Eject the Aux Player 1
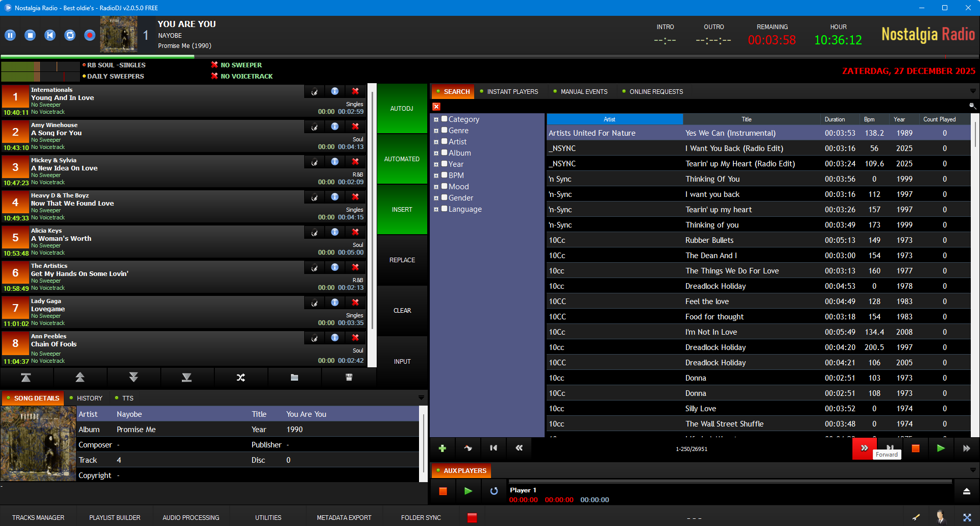The image size is (980, 526). point(966,491)
